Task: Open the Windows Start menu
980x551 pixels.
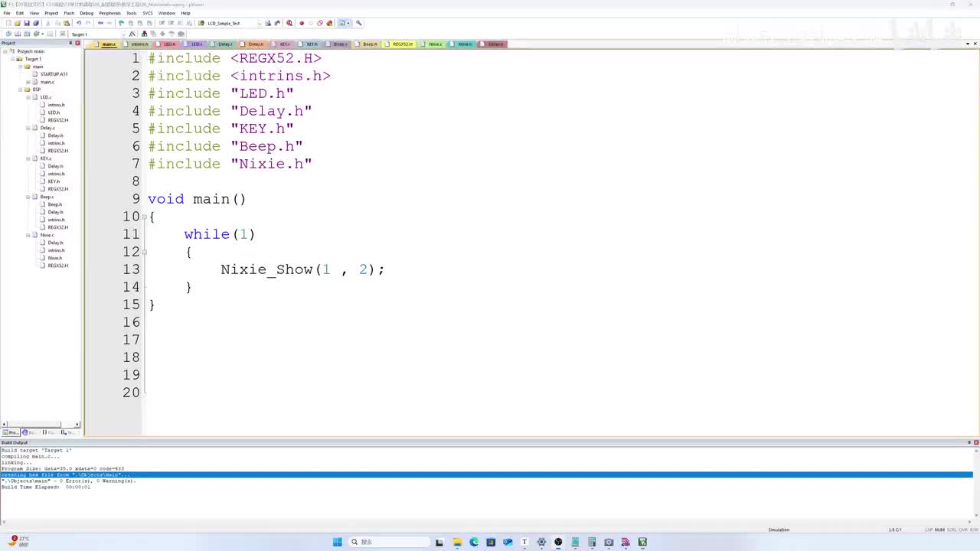Action: click(337, 542)
